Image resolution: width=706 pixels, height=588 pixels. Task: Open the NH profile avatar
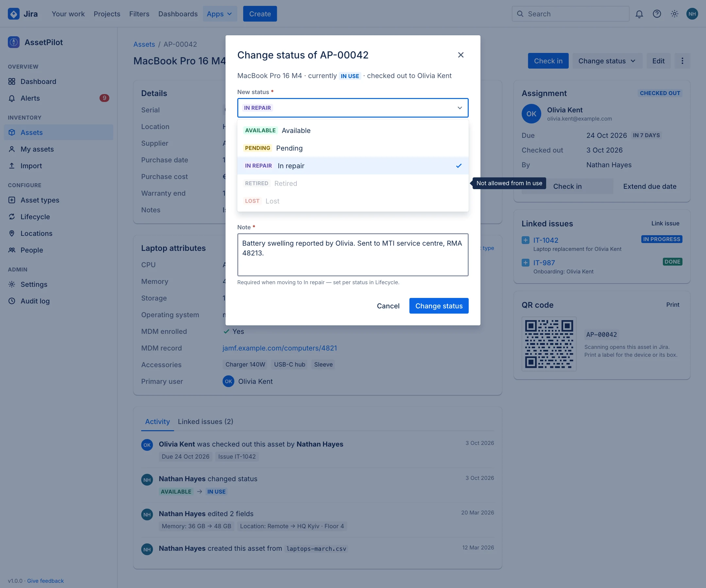692,14
